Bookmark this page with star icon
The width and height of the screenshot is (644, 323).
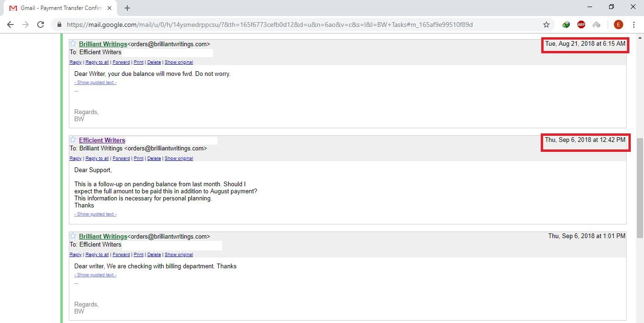pyautogui.click(x=546, y=25)
